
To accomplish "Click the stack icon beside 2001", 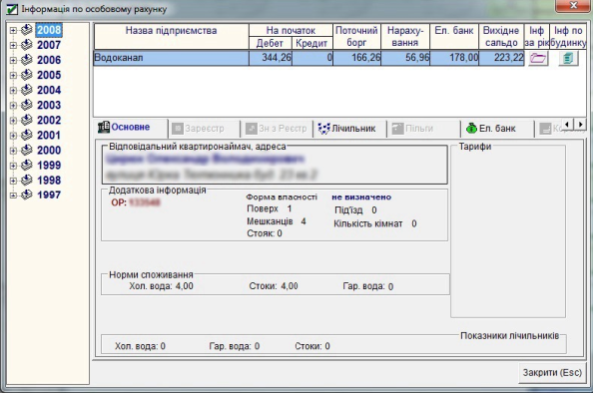I will pos(27,135).
